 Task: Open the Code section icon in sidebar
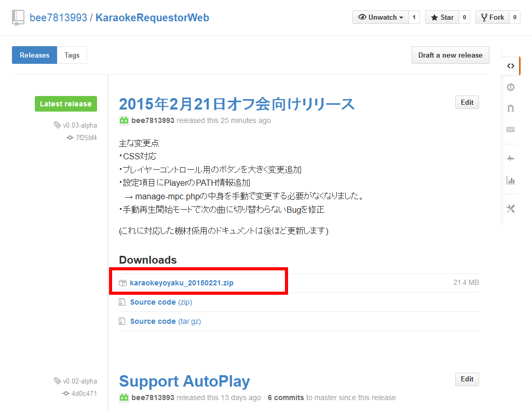(x=511, y=66)
